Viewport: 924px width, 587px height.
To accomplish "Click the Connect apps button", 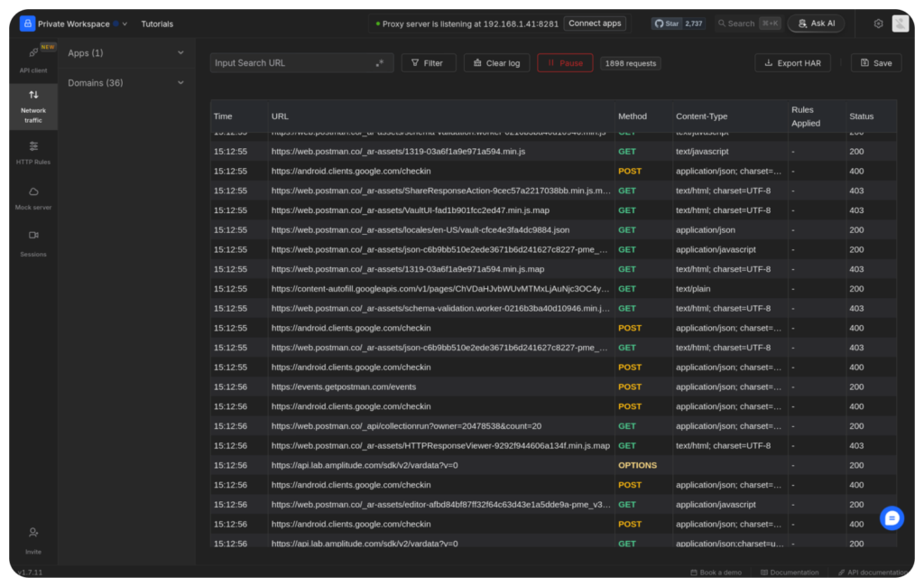I will (595, 23).
